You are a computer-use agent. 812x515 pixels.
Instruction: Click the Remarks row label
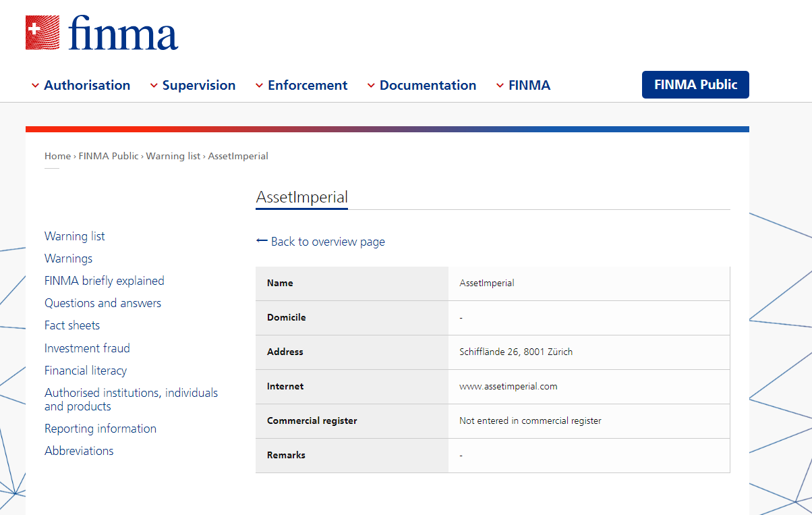tap(286, 455)
